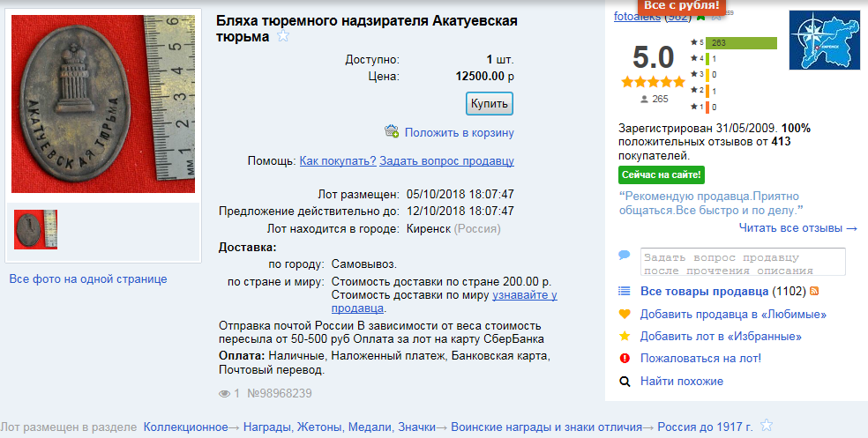Click the favorite star beside lot title
Image resolution: width=868 pixels, height=438 pixels.
click(x=283, y=36)
